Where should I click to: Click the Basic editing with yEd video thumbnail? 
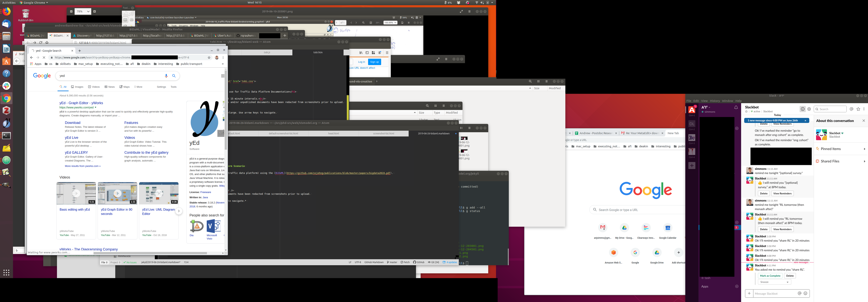(x=76, y=193)
